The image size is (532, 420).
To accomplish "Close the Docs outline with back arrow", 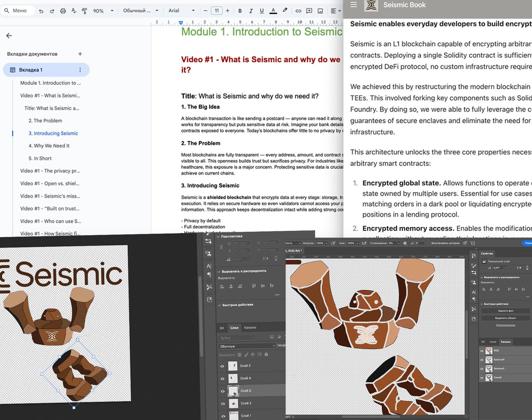I will [x=9, y=36].
